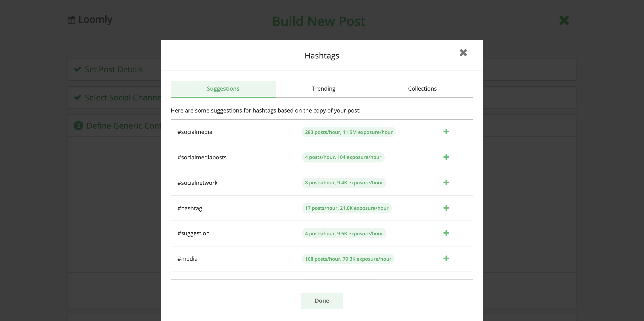Select the step 3 circle icon
Viewport: 644px width, 321px height.
point(78,125)
